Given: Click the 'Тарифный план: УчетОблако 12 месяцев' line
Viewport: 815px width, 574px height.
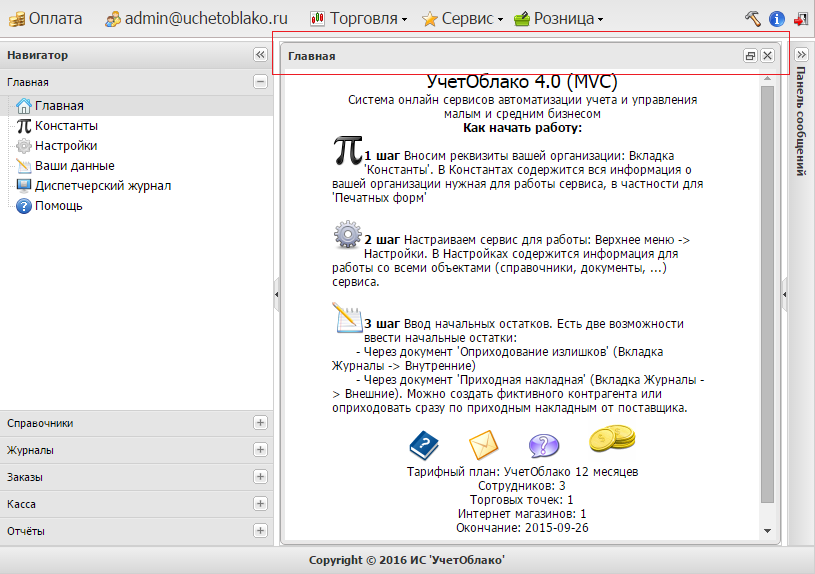Looking at the screenshot, I should (x=522, y=472).
